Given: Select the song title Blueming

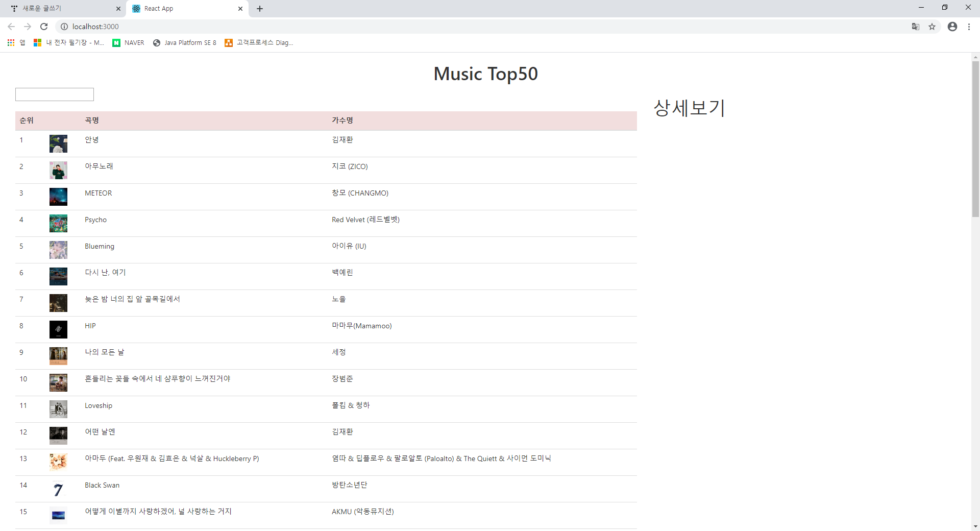Looking at the screenshot, I should [100, 246].
